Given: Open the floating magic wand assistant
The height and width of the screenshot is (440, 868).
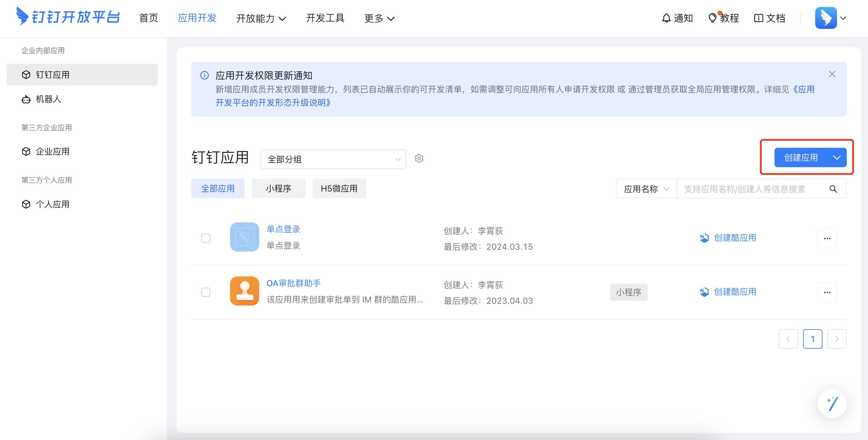Looking at the screenshot, I should 832,403.
